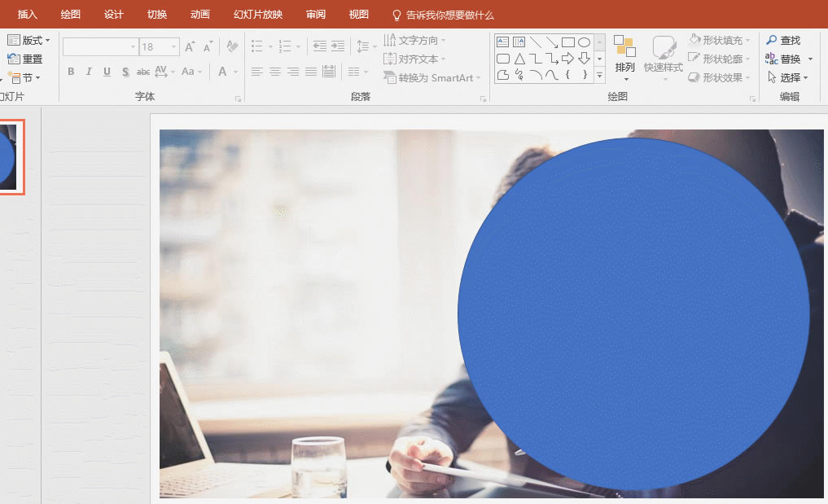Click the clear formatting eraser icon
The width and height of the screenshot is (828, 504).
pos(232,46)
